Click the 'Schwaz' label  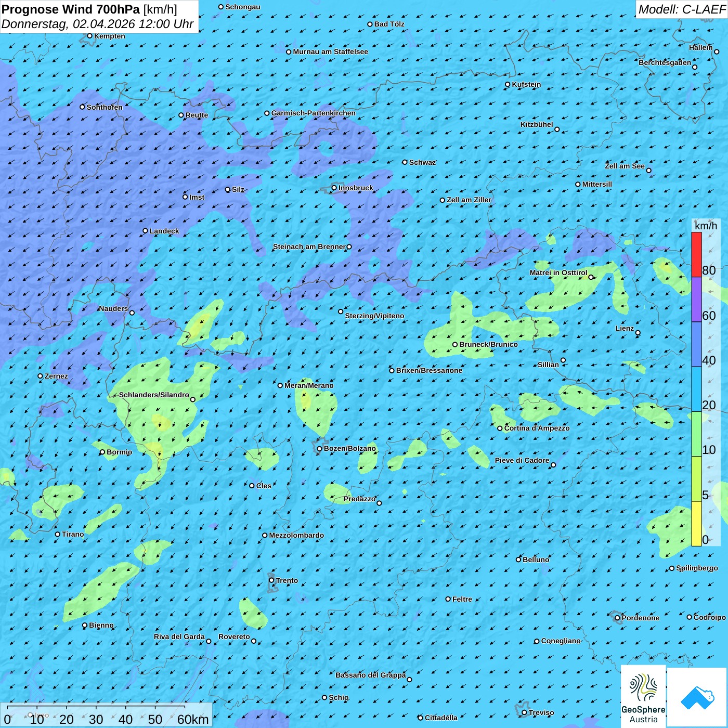click(x=422, y=162)
